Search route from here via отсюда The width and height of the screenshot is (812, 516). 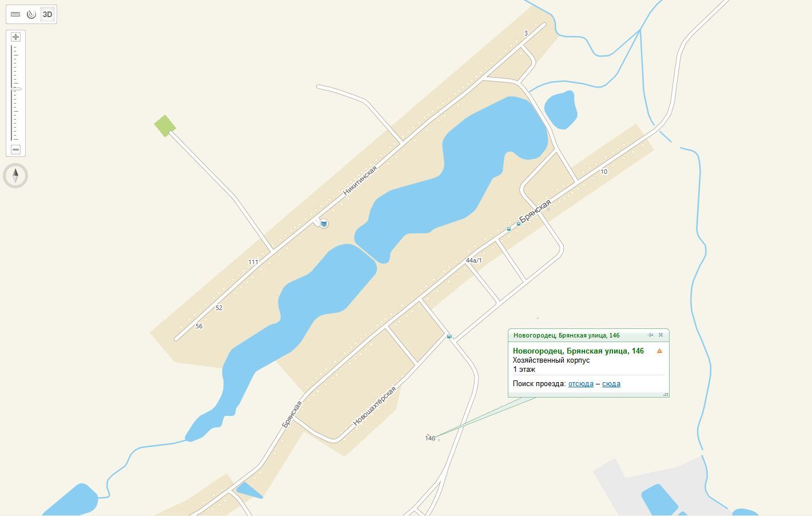click(x=580, y=384)
